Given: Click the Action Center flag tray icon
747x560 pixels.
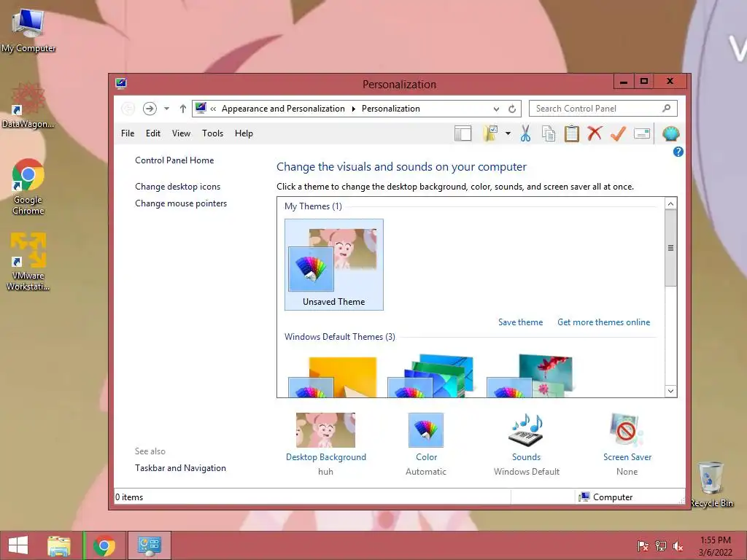Looking at the screenshot, I should pyautogui.click(x=643, y=546).
